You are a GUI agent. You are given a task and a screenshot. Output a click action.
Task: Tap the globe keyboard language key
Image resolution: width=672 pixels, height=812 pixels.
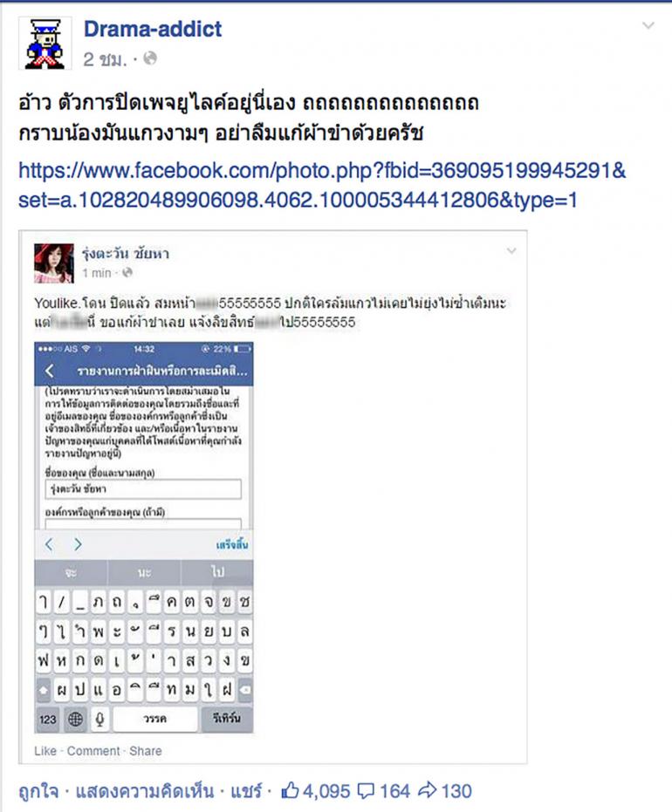click(x=75, y=719)
